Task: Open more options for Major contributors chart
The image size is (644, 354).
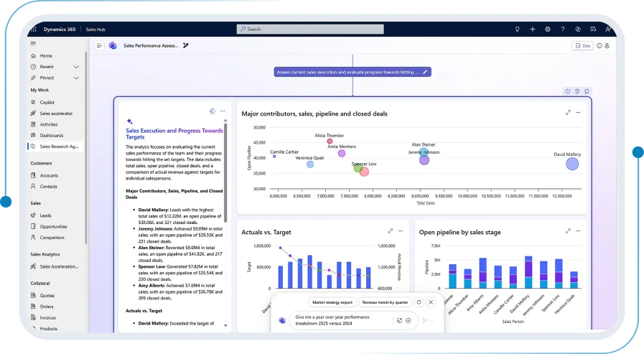Action: 578,112
